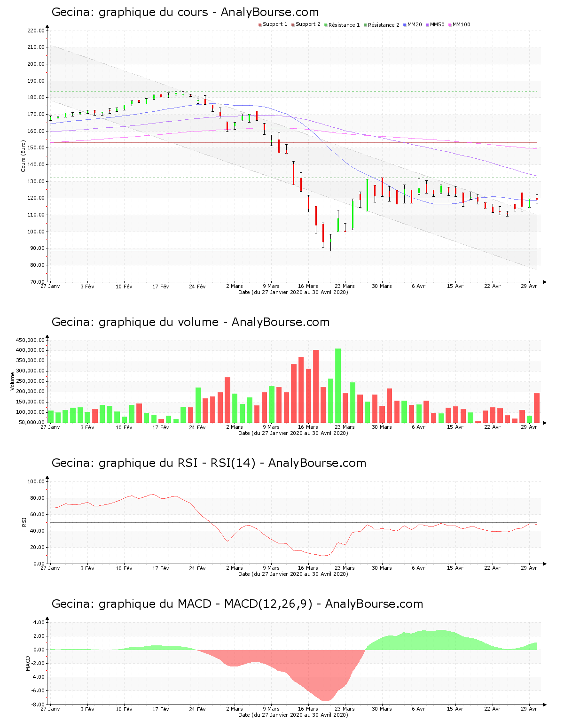
Task: Click "24 Fév" on the price chart axis
Action: [x=197, y=287]
